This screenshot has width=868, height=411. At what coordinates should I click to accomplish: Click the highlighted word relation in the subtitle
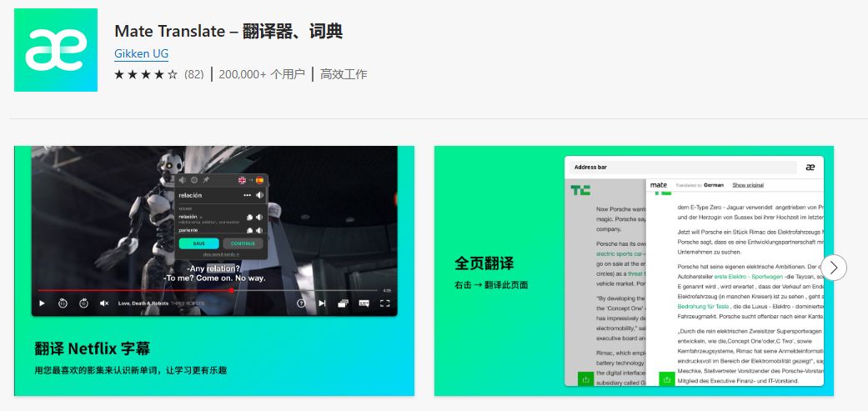tap(223, 268)
